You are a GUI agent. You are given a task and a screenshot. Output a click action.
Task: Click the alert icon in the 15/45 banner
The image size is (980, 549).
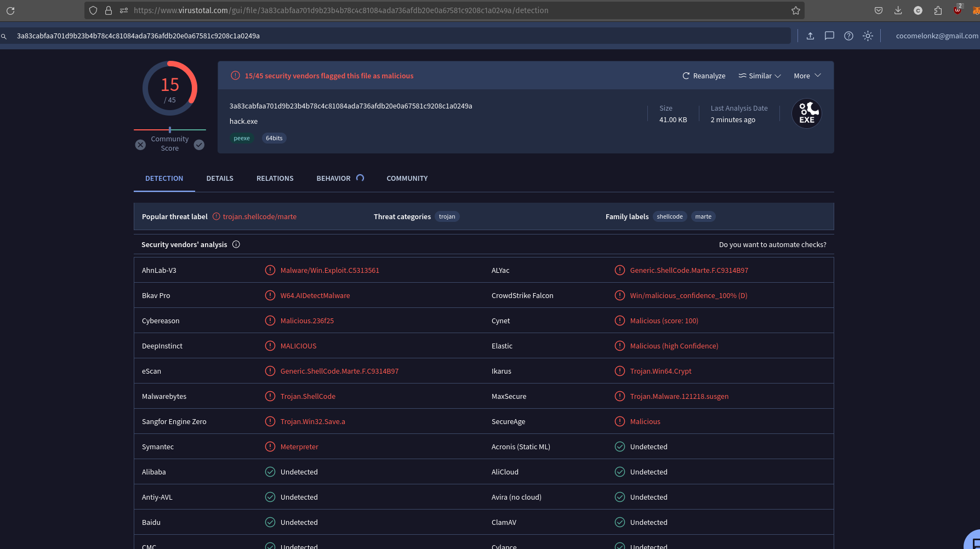(235, 76)
